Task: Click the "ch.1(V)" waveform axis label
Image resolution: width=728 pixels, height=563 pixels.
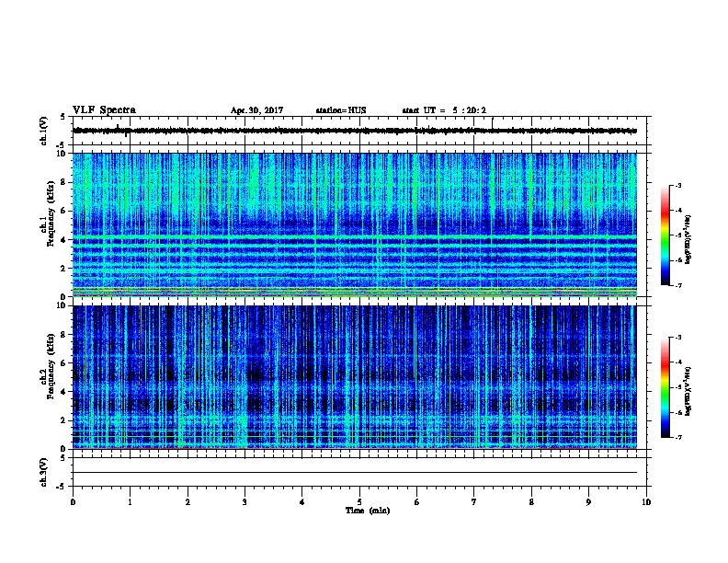Action: point(44,131)
